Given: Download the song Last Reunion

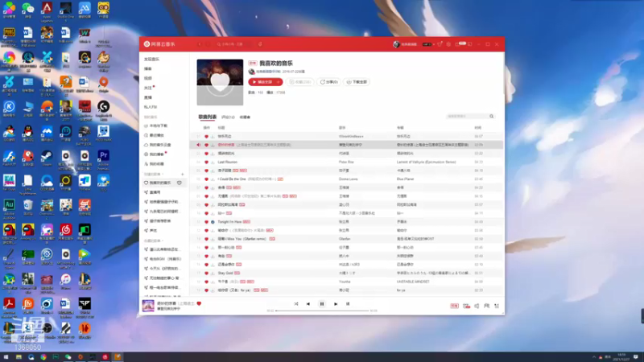Looking at the screenshot, I should coord(213,162).
